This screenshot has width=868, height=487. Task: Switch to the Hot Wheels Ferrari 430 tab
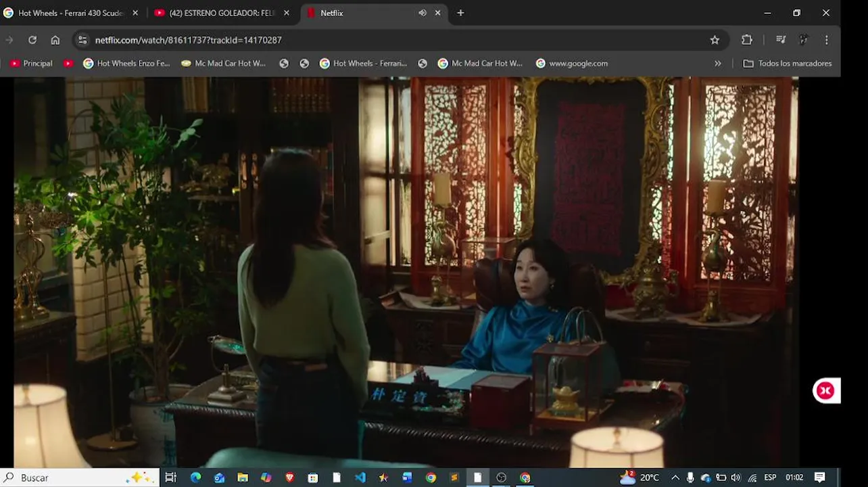pyautogui.click(x=71, y=13)
